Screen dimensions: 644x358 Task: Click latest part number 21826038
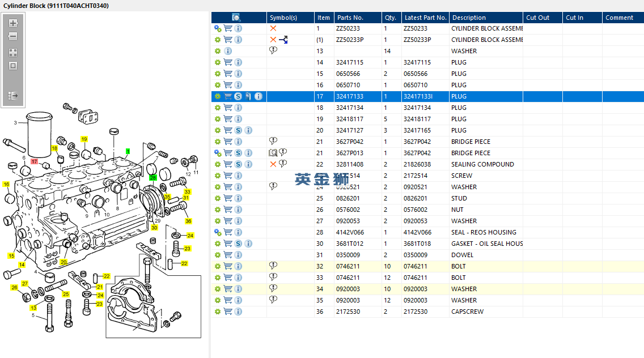pos(417,164)
